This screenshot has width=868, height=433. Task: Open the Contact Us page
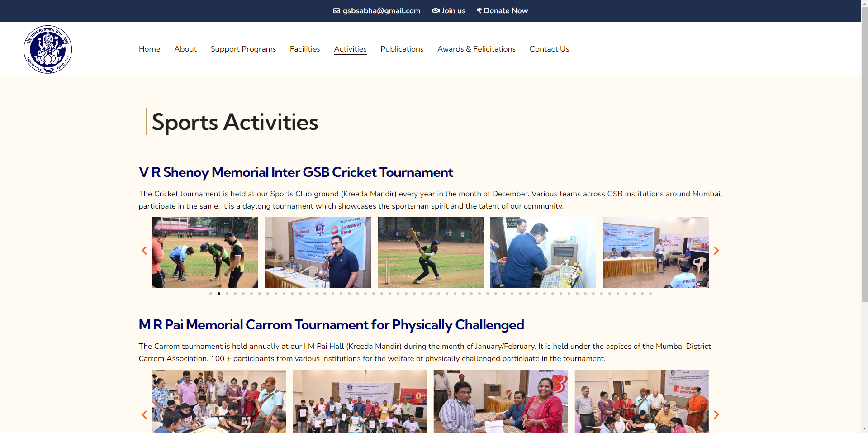[x=549, y=49]
